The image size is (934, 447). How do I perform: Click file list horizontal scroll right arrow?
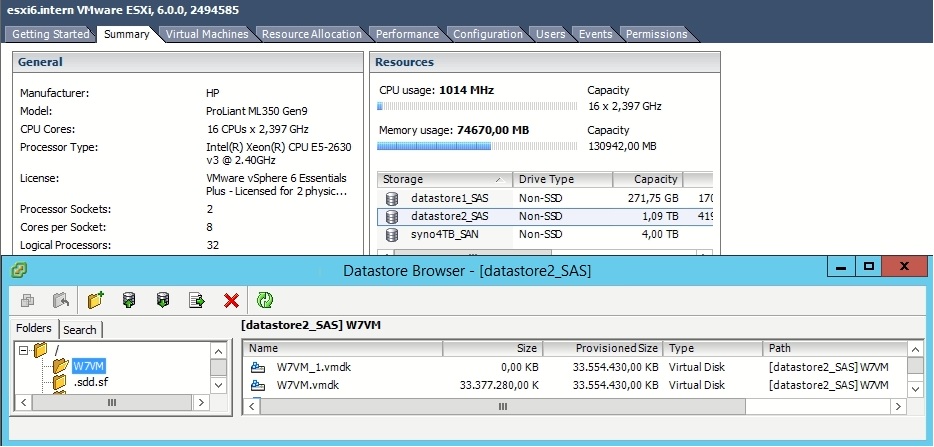click(x=898, y=406)
